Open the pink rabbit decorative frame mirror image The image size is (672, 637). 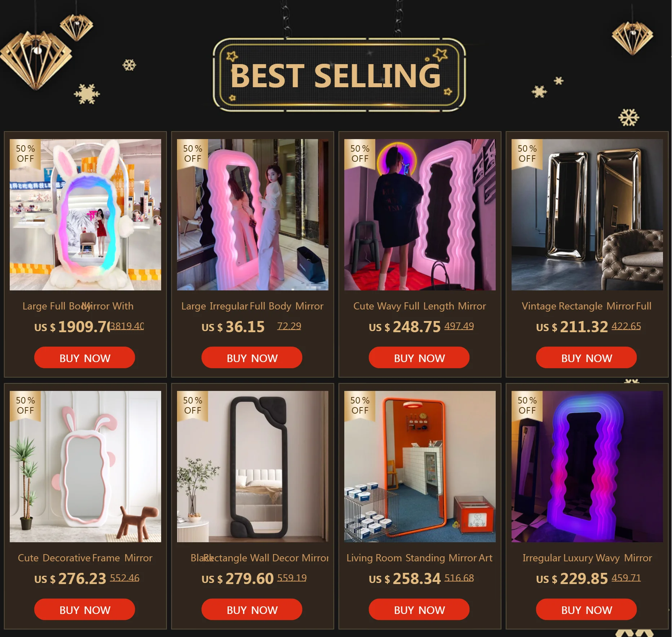click(x=85, y=467)
